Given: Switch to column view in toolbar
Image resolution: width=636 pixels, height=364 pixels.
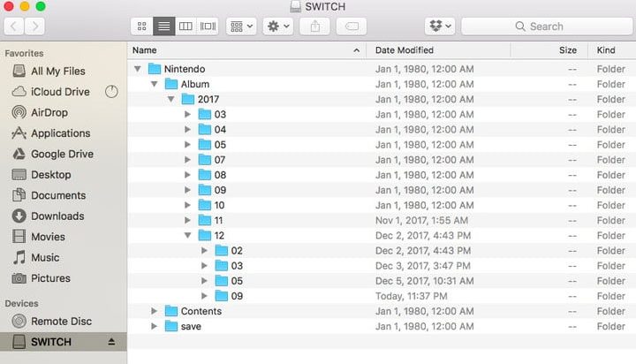Looking at the screenshot, I should (x=185, y=27).
